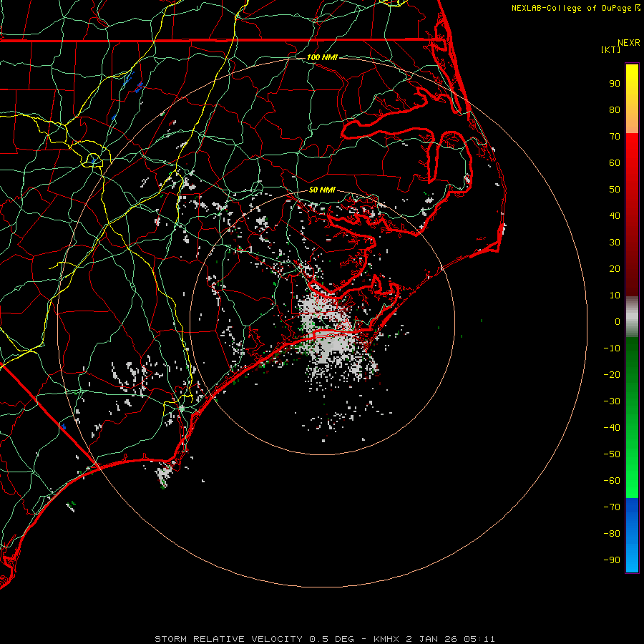Click the 60 value on velocity scale

pyautogui.click(x=615, y=163)
